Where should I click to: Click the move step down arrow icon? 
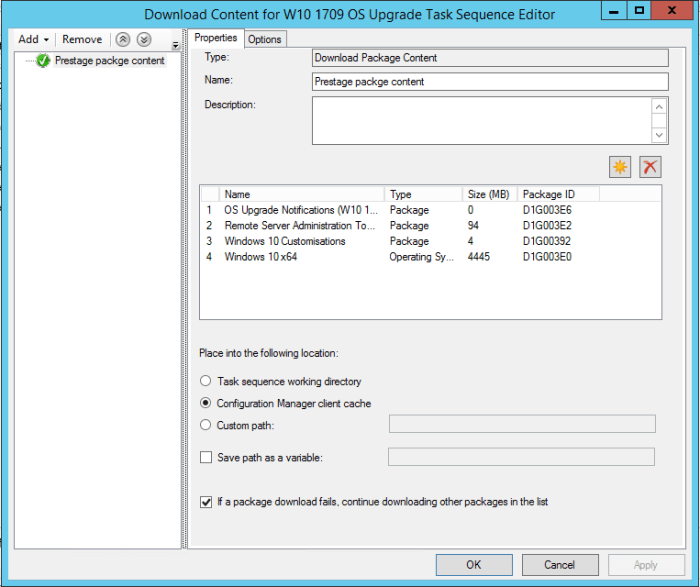[144, 40]
